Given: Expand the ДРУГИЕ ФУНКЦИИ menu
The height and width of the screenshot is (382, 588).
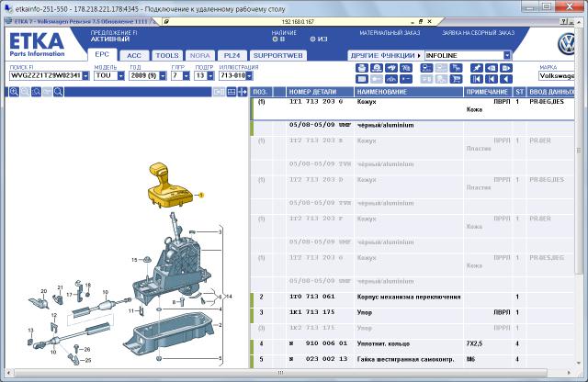Looking at the screenshot, I should 386,55.
